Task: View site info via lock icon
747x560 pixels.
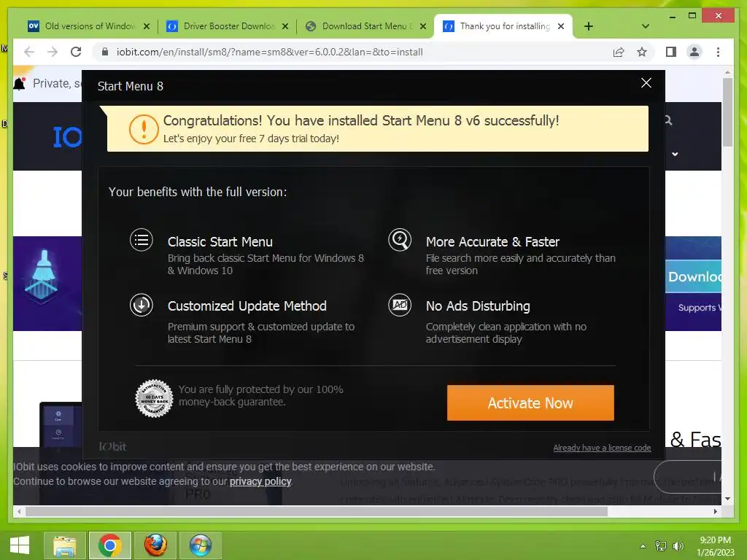Action: [x=105, y=52]
